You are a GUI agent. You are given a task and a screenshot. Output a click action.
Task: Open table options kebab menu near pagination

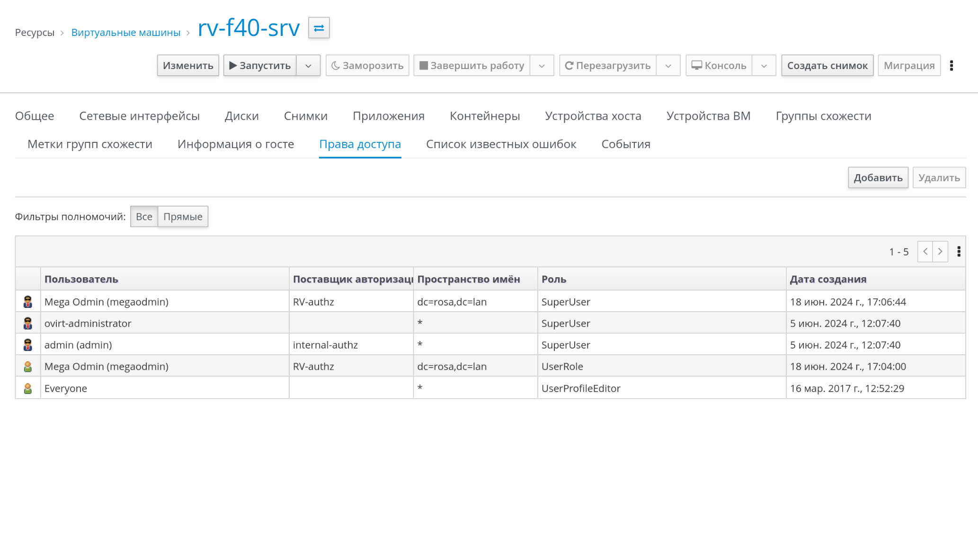tap(959, 252)
